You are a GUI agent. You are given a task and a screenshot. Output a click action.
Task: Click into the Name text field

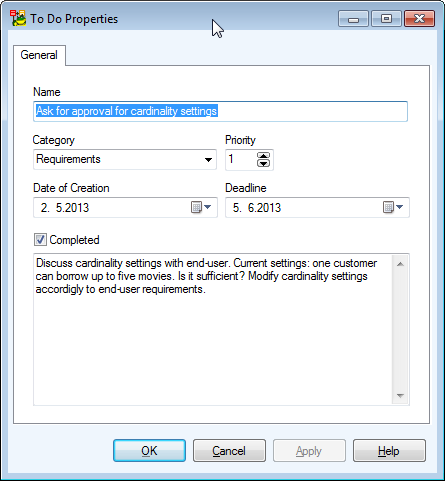[x=220, y=111]
